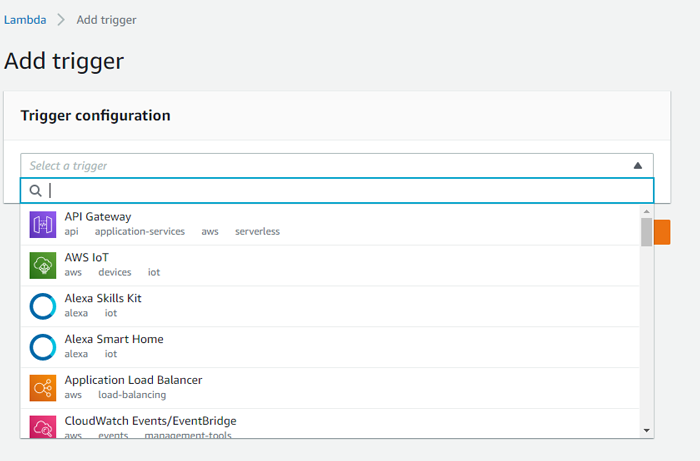Choose API Gateway from trigger list
Viewport: 700px width, 461px height.
(330, 224)
